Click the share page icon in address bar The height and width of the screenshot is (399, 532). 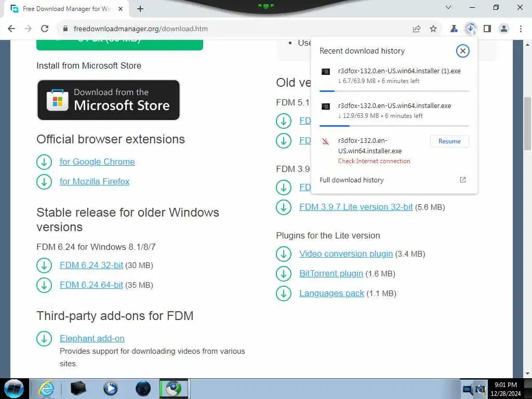417,29
